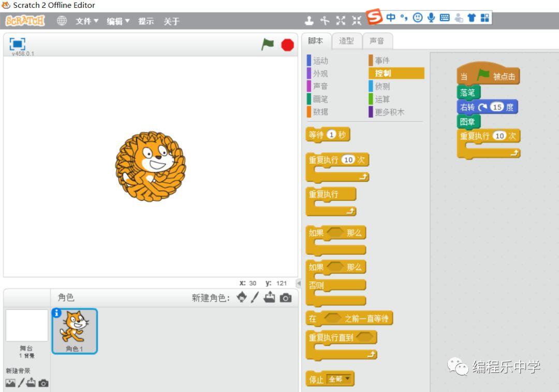Select the 角色1 sprite thumbnail
Image resolution: width=559 pixels, height=392 pixels.
pos(75,331)
